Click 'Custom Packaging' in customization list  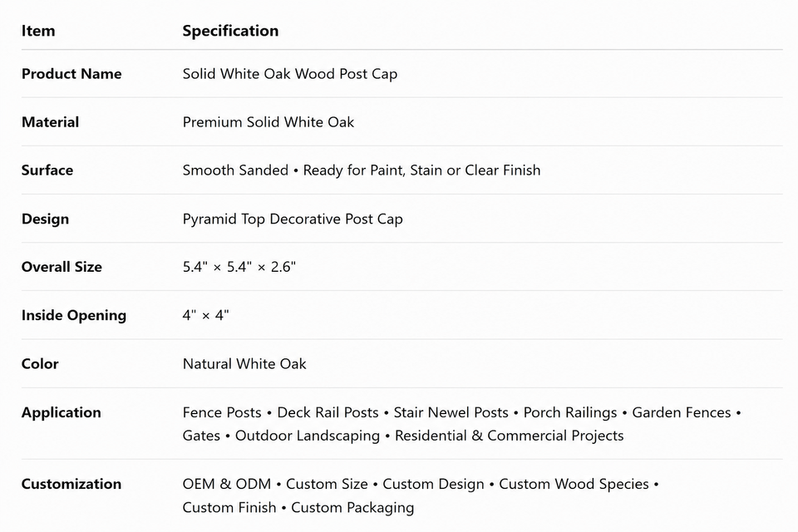[352, 508]
